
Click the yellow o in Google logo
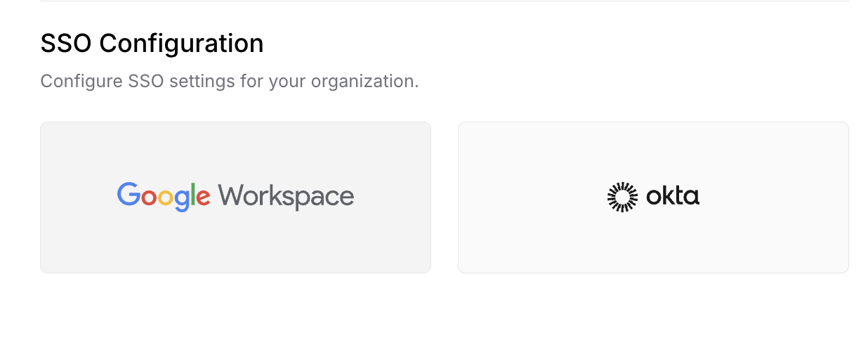coord(165,198)
